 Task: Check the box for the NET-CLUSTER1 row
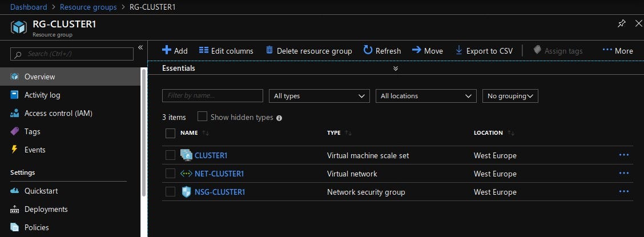(171, 174)
